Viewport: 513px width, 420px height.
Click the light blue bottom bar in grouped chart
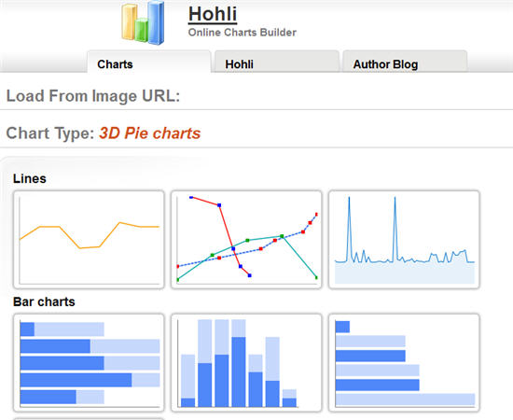click(x=405, y=399)
